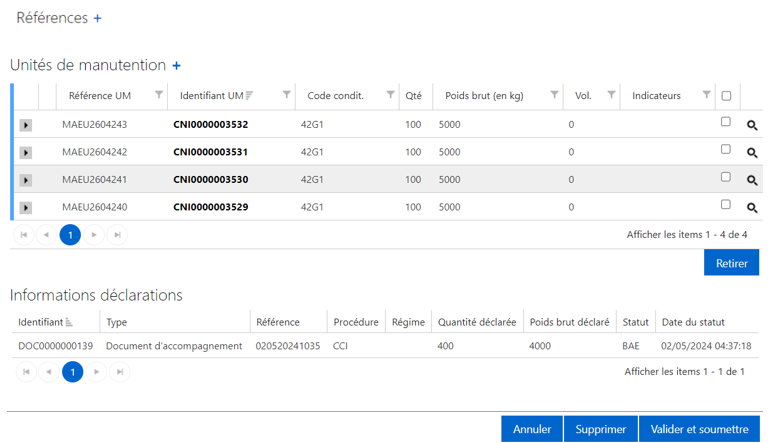Click Régime column header

point(408,322)
